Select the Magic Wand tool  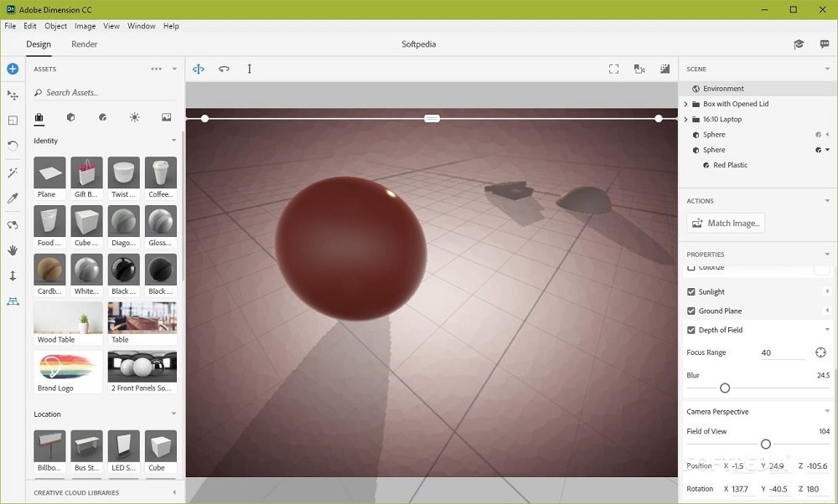12,172
